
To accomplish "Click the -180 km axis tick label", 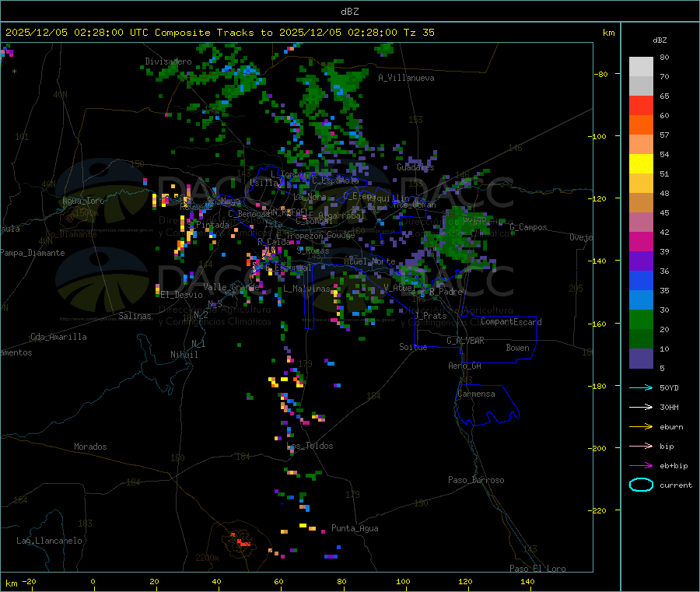I will point(597,386).
